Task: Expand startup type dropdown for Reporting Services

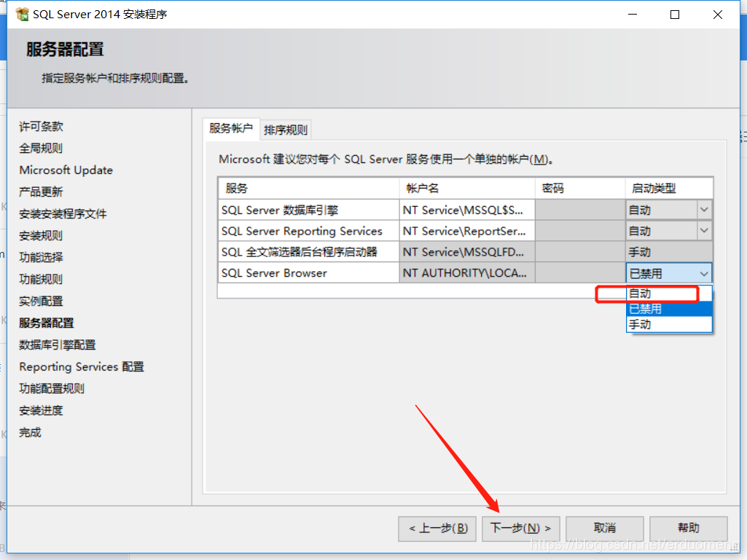Action: tap(704, 231)
